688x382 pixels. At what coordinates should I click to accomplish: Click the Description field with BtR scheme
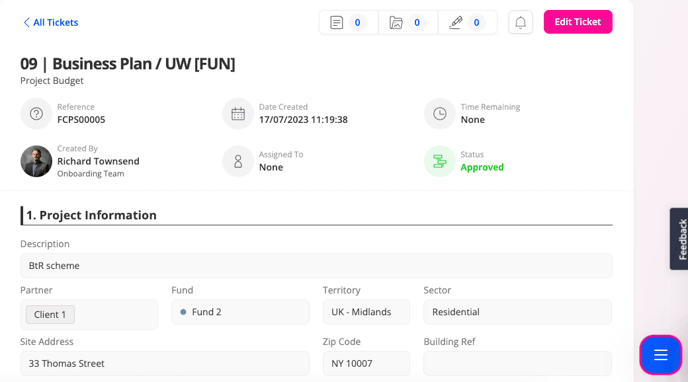click(x=316, y=266)
